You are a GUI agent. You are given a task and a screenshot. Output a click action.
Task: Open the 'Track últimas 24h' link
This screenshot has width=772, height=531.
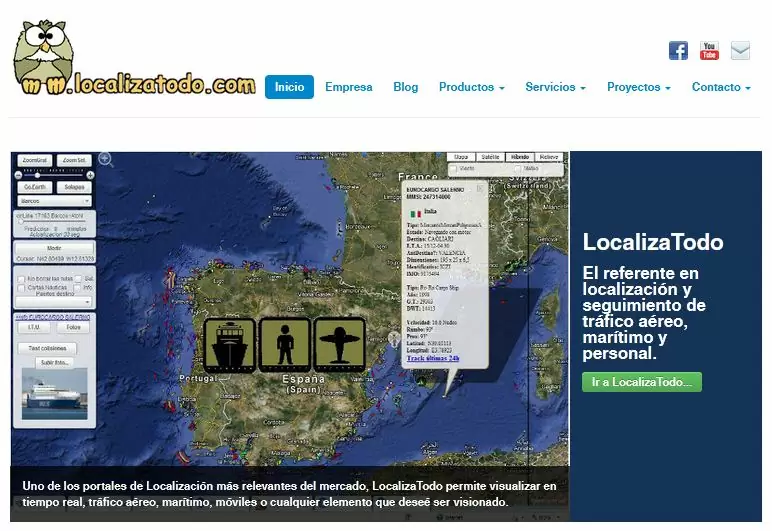tap(432, 358)
